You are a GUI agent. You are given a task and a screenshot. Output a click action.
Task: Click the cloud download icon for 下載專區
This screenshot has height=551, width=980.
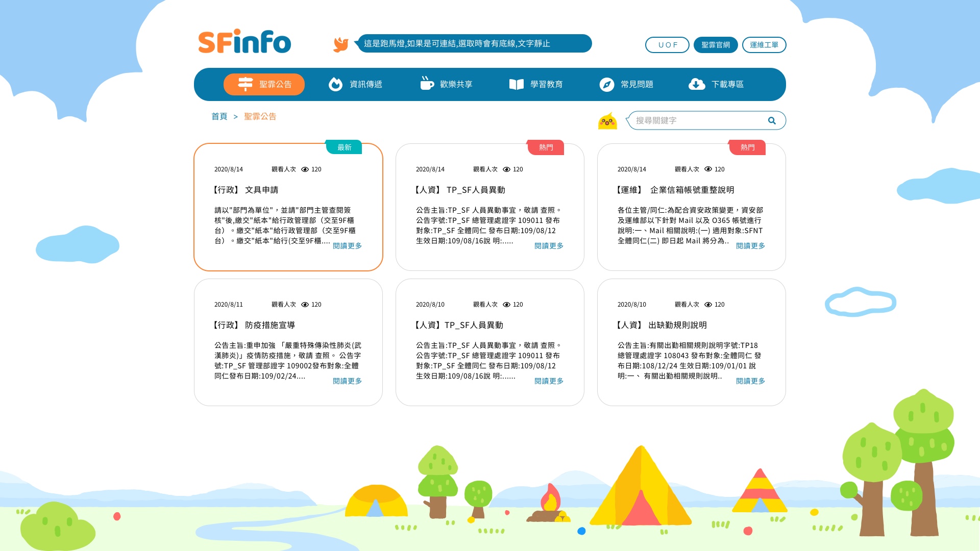697,84
